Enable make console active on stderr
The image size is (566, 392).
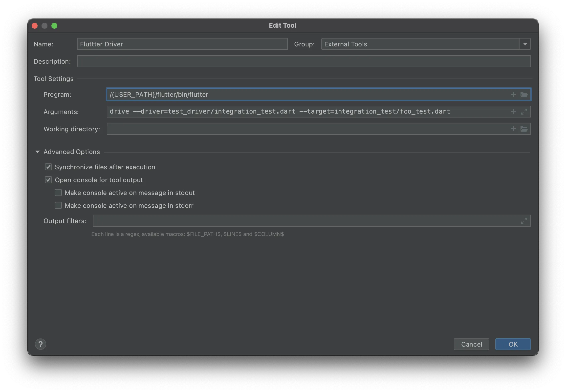[x=58, y=206]
